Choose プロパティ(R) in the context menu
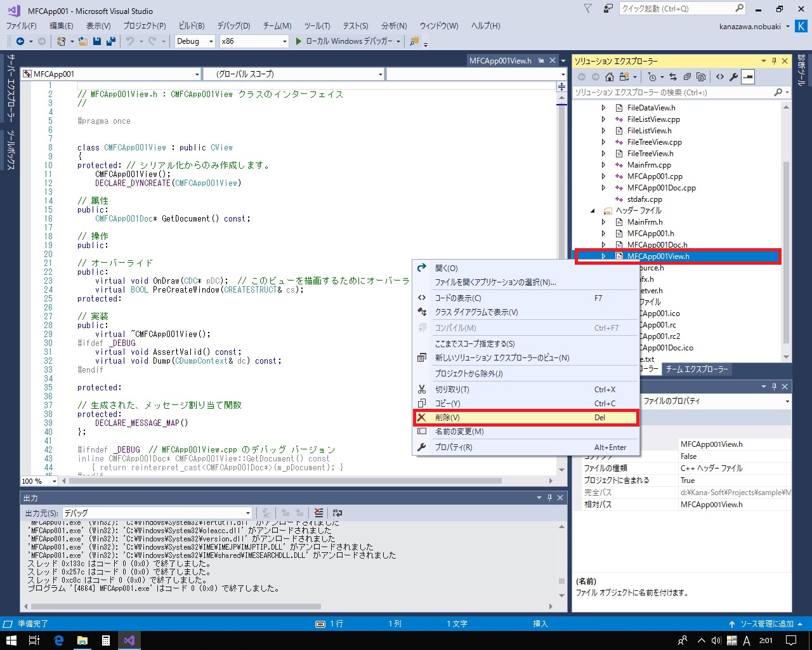 [526, 448]
